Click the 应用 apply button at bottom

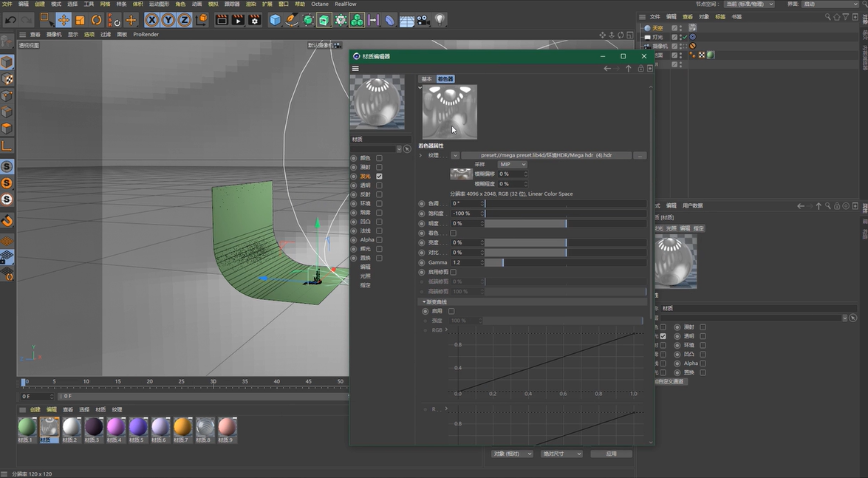[611, 454]
